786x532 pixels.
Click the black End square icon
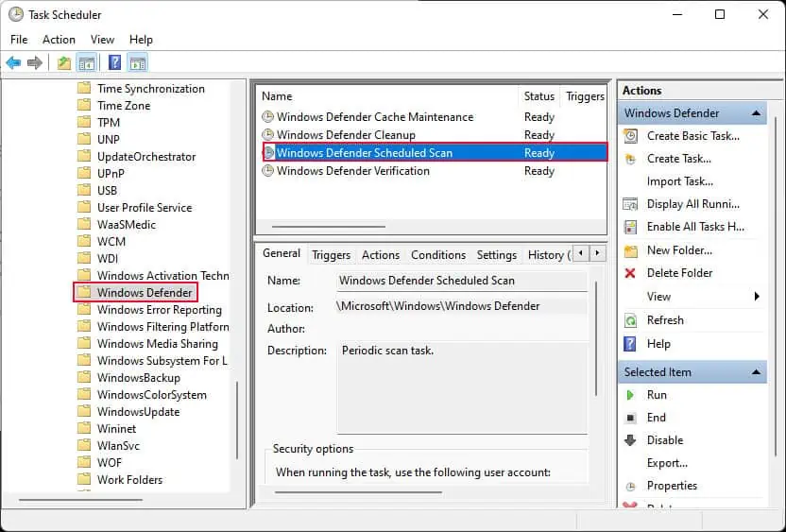(631, 418)
